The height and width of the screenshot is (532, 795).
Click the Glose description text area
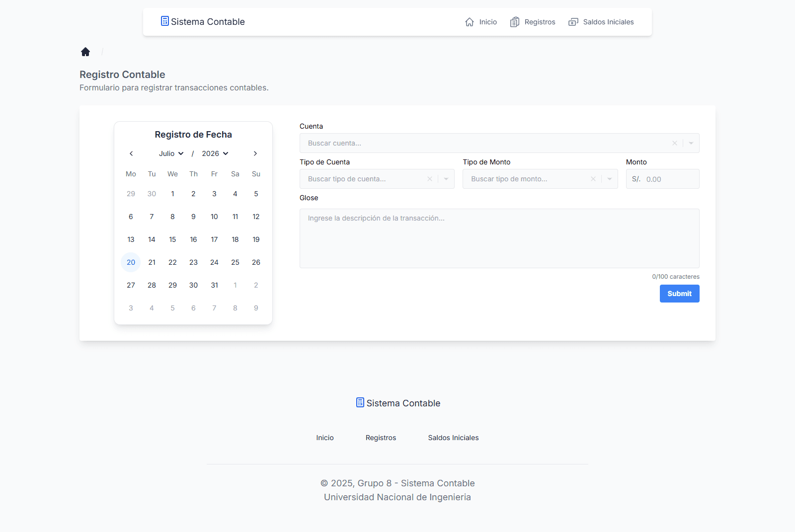click(x=499, y=238)
